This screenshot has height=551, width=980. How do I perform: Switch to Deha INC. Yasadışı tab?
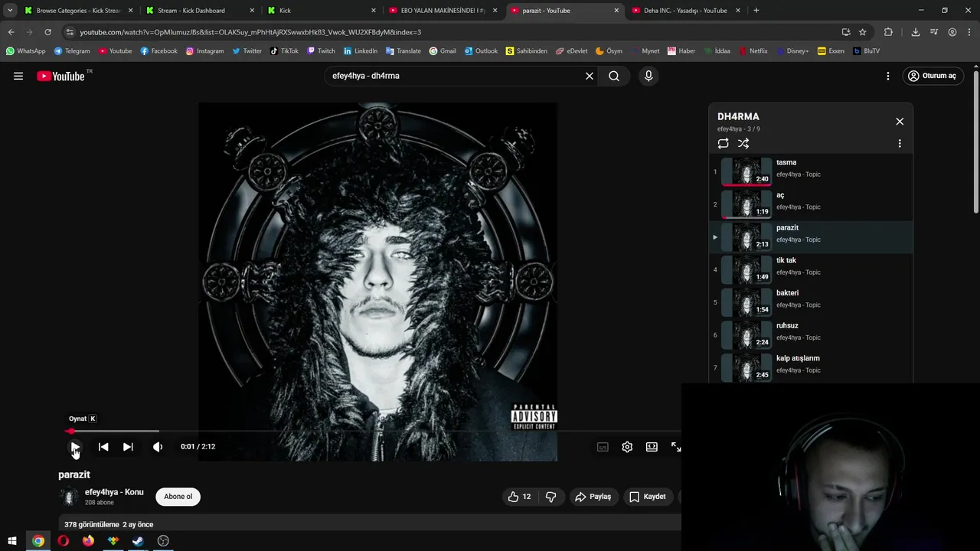(684, 11)
